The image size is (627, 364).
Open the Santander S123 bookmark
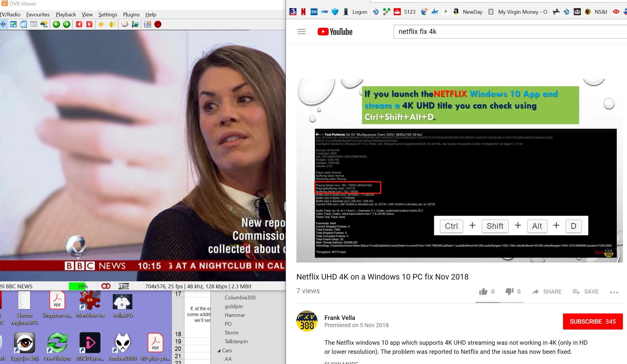[405, 12]
